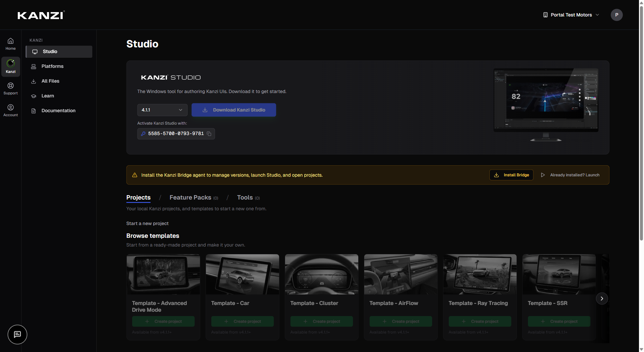The height and width of the screenshot is (352, 644).
Task: Click the download icon beside All Files
Action: [x=34, y=81]
